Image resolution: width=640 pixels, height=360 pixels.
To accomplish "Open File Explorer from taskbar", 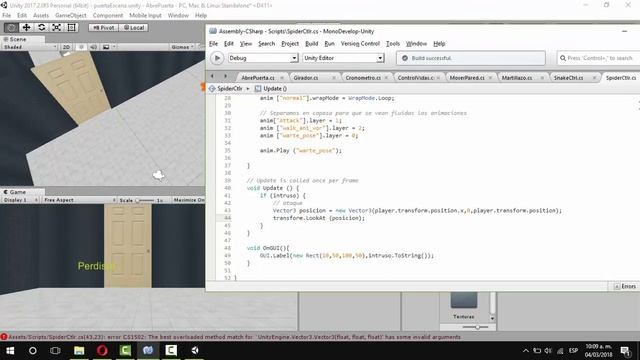I will point(79,351).
